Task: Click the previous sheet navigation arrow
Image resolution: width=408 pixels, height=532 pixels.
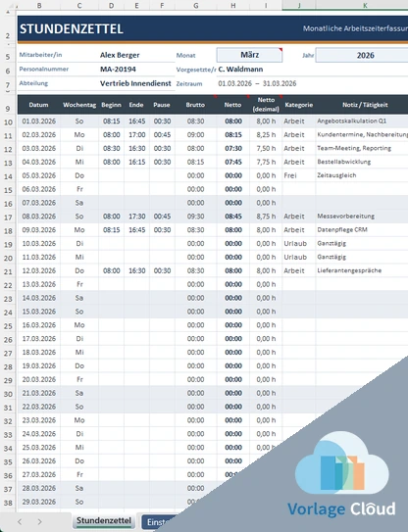Action: tap(20, 521)
